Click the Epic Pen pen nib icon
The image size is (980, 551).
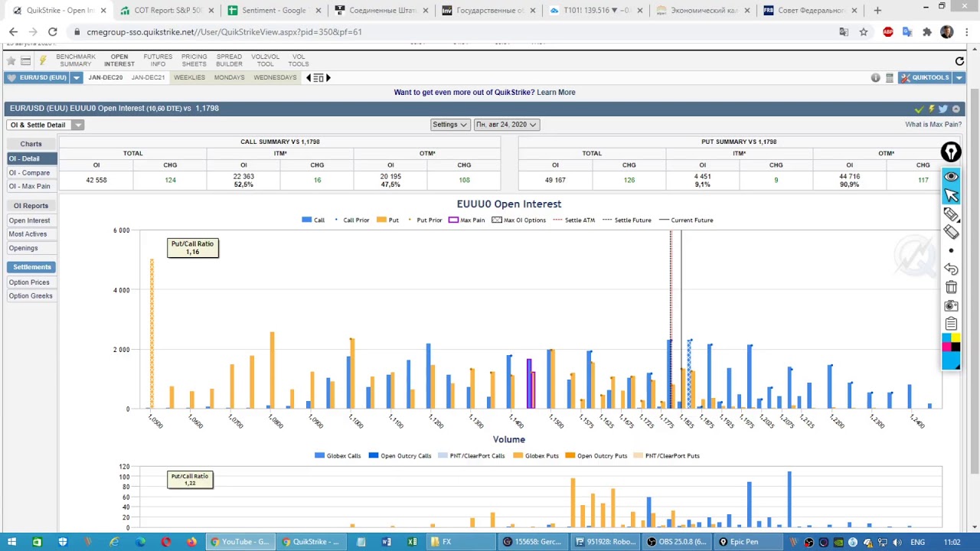click(x=951, y=152)
